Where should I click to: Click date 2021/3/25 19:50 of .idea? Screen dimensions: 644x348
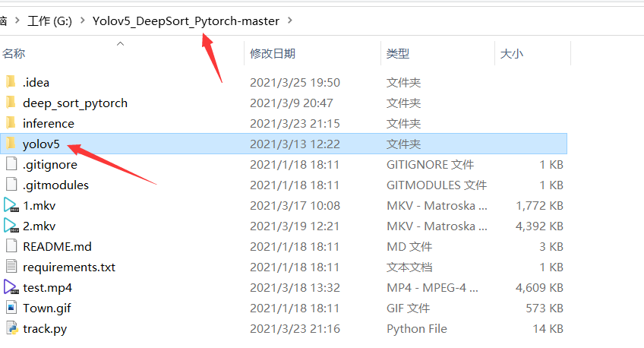click(295, 83)
